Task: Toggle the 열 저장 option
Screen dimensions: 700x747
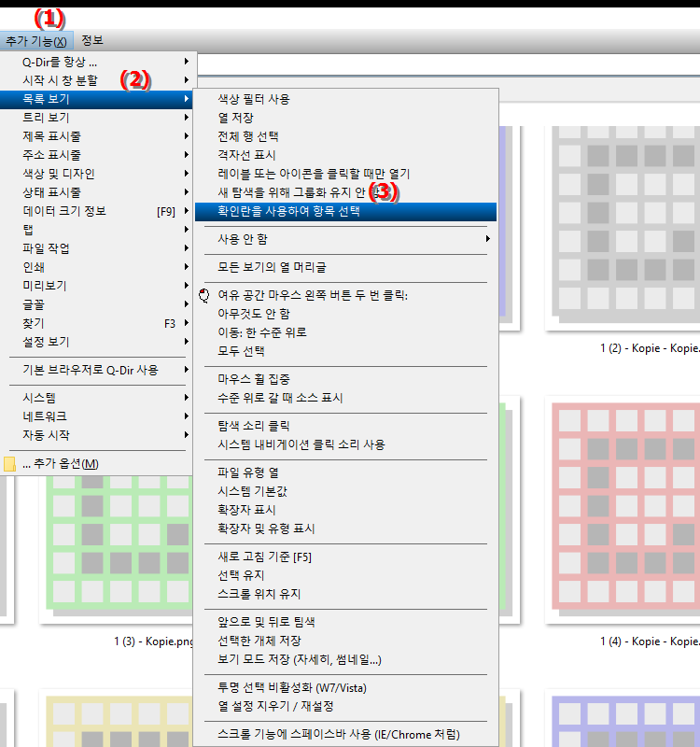Action: (x=345, y=118)
